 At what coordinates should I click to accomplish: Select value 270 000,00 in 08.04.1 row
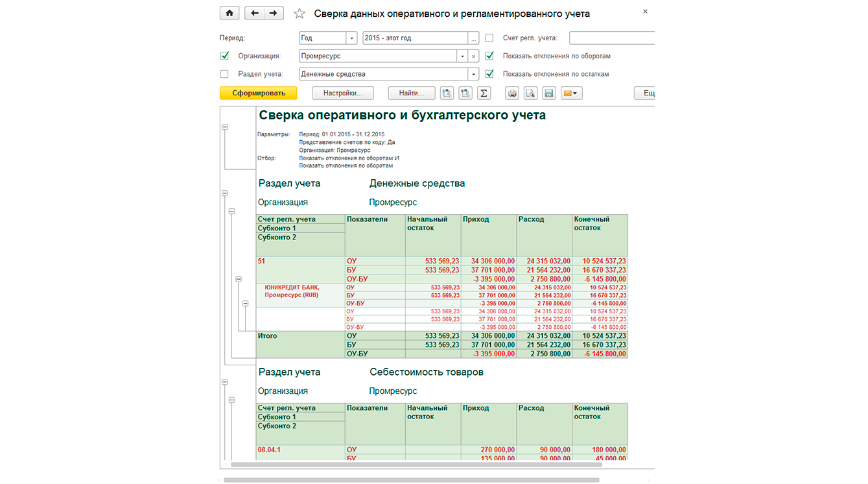point(489,450)
